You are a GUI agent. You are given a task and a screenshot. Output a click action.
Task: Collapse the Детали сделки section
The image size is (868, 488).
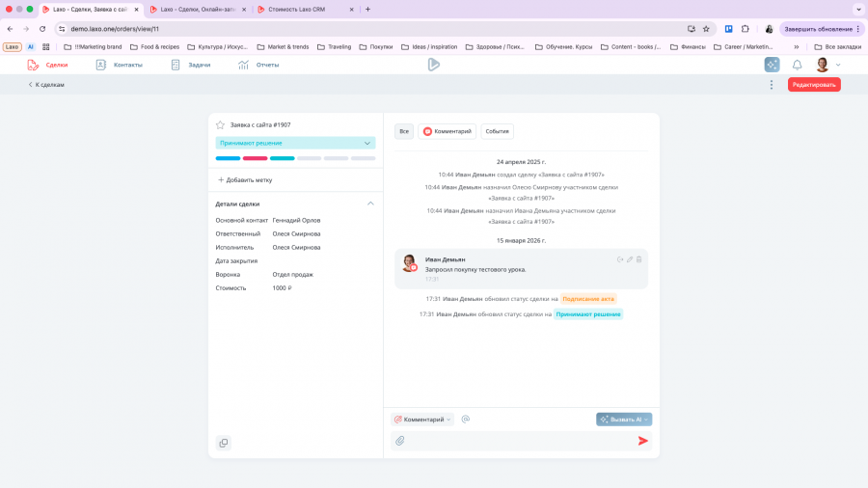[x=370, y=203]
